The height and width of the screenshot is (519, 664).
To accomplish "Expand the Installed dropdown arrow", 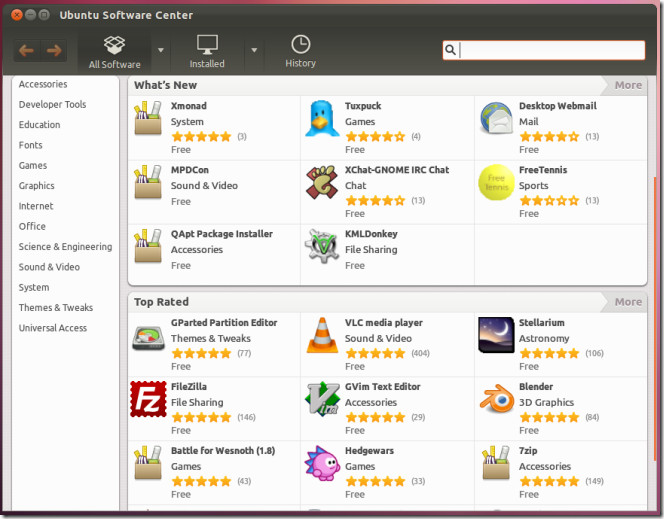I will (x=254, y=50).
